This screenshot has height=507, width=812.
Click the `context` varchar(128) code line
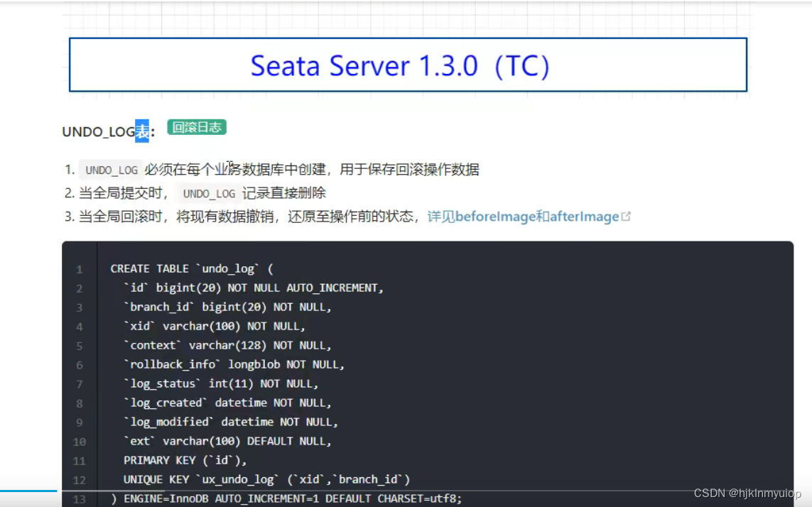coord(227,345)
